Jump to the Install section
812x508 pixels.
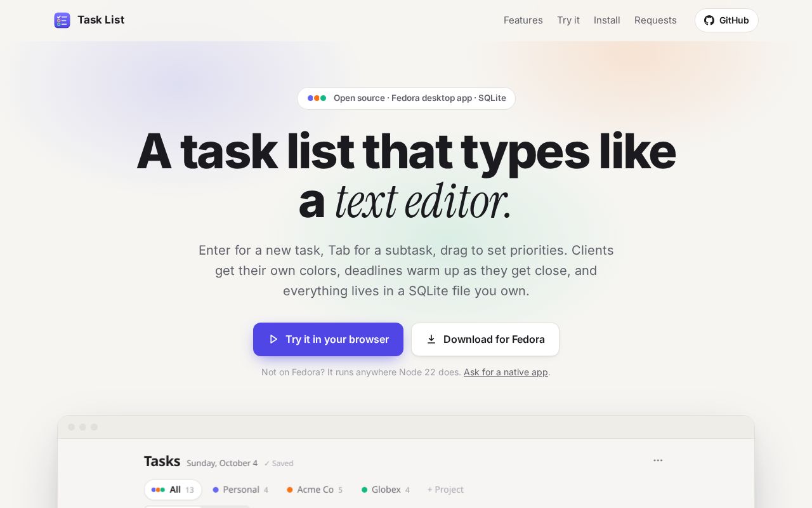(607, 20)
